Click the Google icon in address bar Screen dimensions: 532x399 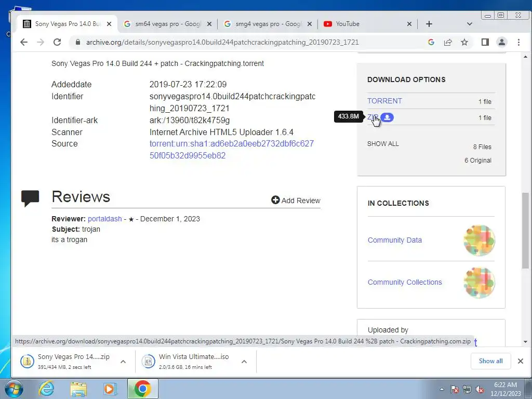(x=431, y=42)
